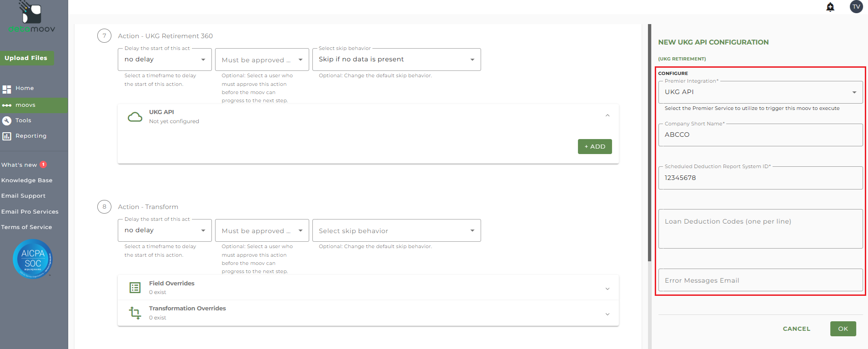
Task: Expand the Transformation Overrides section
Action: click(607, 314)
